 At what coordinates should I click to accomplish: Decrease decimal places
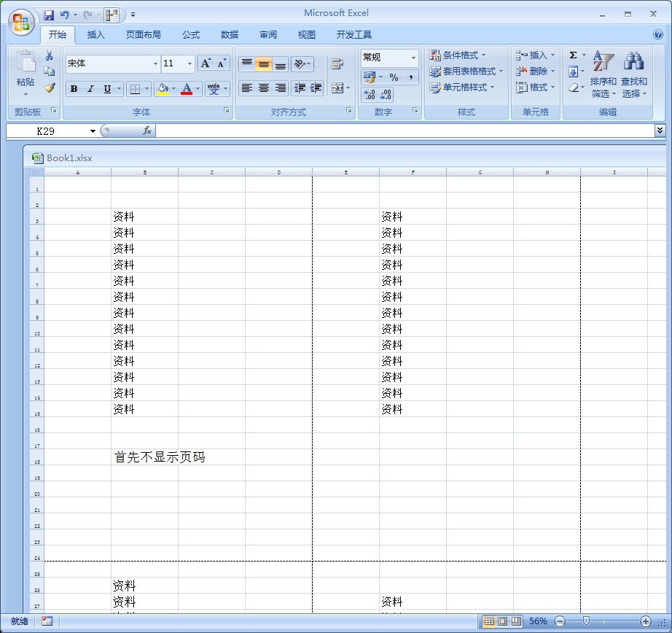point(386,94)
